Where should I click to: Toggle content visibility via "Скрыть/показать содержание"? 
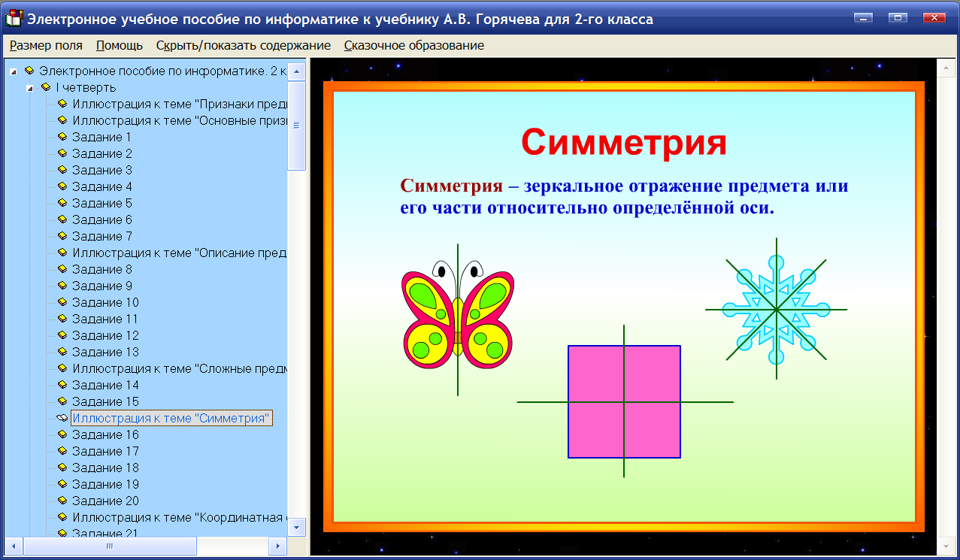tap(243, 45)
